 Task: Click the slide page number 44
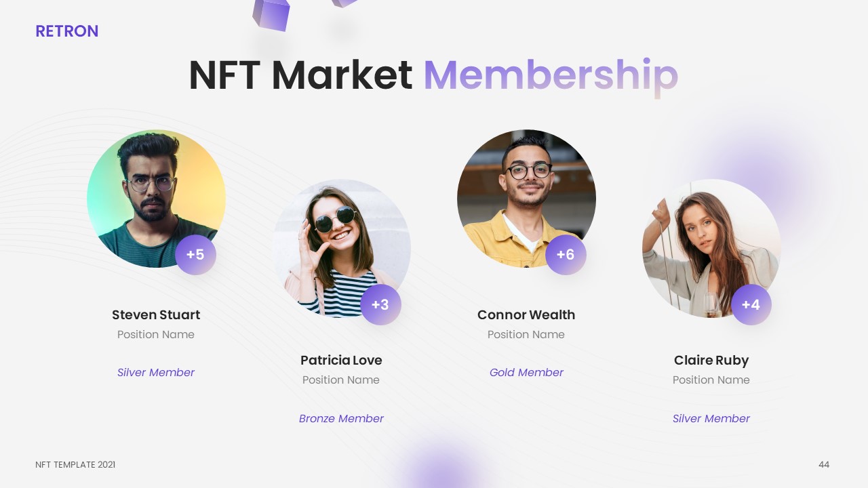824,465
